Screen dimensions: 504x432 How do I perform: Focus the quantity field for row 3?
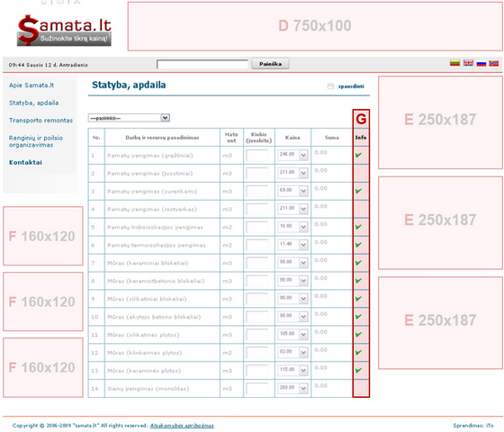(257, 191)
